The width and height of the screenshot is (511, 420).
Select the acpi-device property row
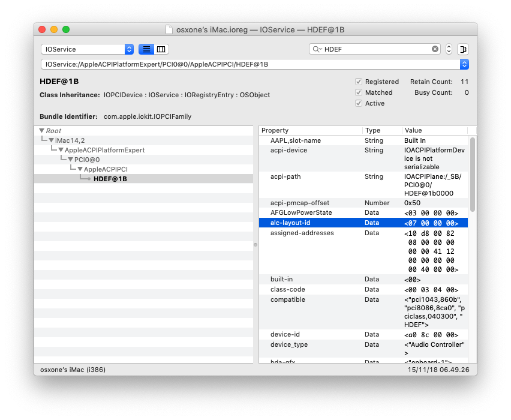click(x=363, y=158)
